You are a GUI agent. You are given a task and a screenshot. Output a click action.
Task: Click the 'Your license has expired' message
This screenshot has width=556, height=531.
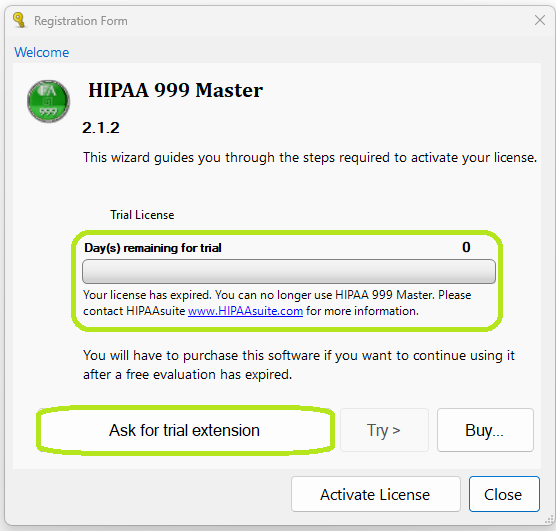(x=277, y=303)
